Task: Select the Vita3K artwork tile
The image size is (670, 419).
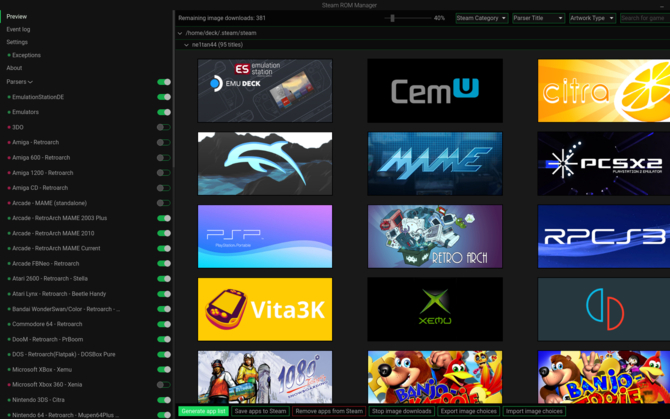Action: tap(264, 309)
